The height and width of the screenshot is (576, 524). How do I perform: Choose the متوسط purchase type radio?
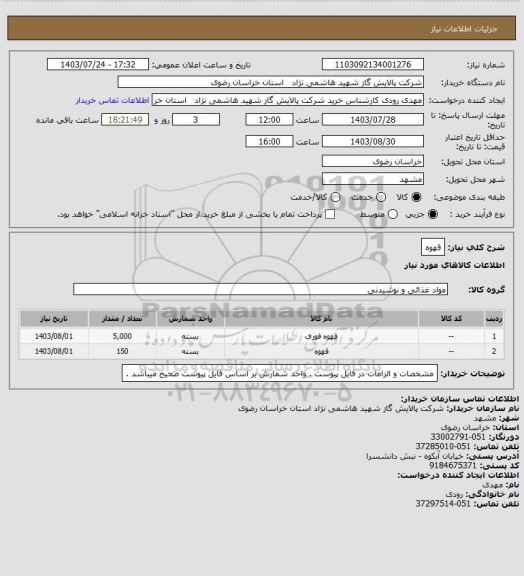393,214
